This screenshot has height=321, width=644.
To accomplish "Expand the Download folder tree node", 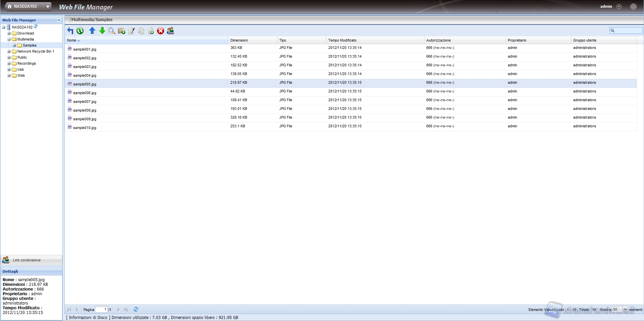I will coord(9,34).
